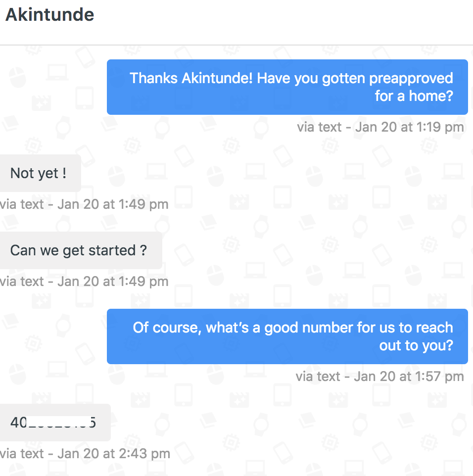Select the "Not yet !" incoming message
The image size is (473, 476).
coord(39,173)
